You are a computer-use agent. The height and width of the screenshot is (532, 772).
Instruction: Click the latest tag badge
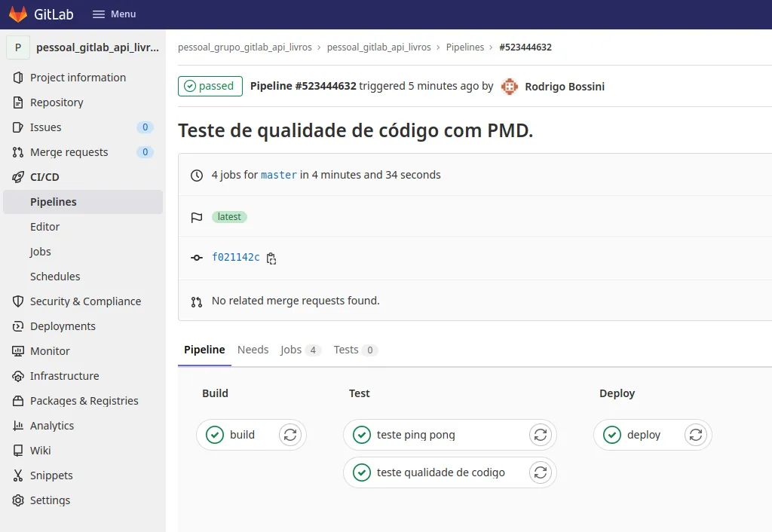click(x=229, y=216)
